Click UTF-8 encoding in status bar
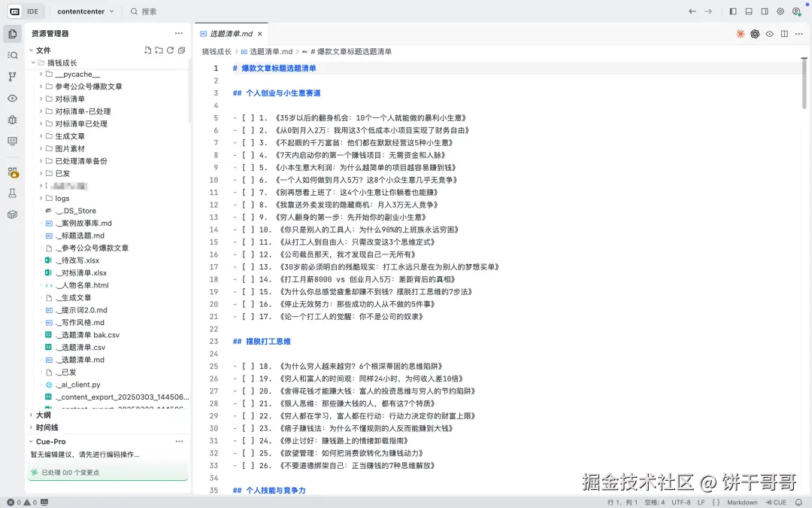The image size is (812, 508). tap(681, 502)
